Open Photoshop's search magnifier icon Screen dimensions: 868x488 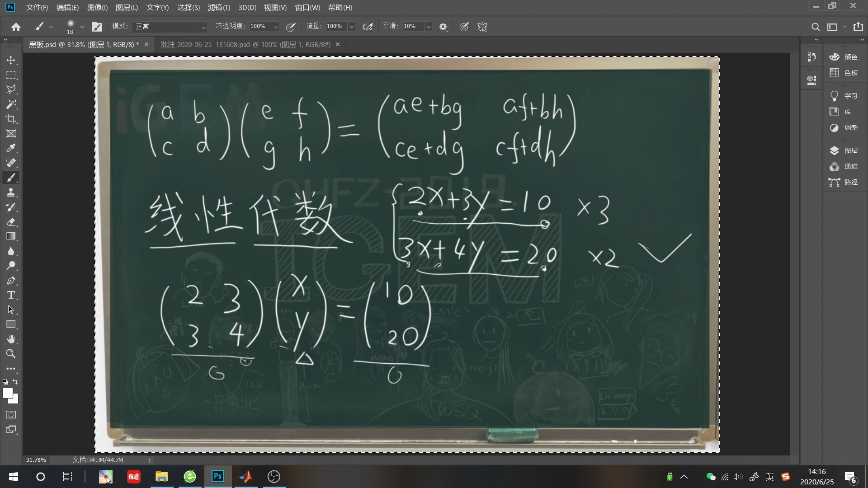pos(815,27)
